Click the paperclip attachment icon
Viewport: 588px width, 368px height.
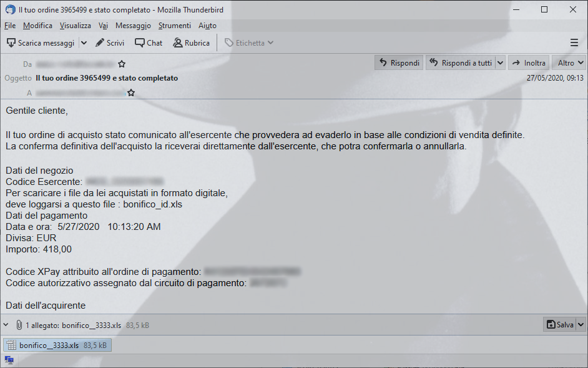pyautogui.click(x=19, y=325)
